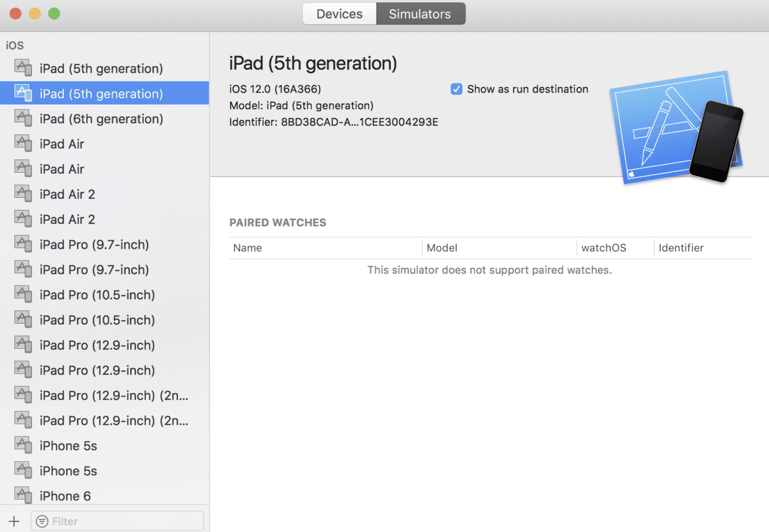
Task: Click the watchOS column header
Action: 615,248
